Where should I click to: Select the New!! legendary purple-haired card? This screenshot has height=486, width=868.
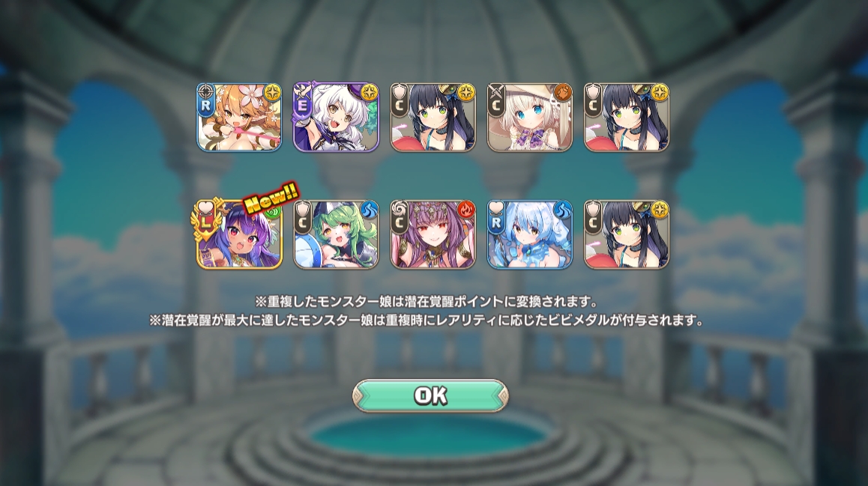click(239, 234)
